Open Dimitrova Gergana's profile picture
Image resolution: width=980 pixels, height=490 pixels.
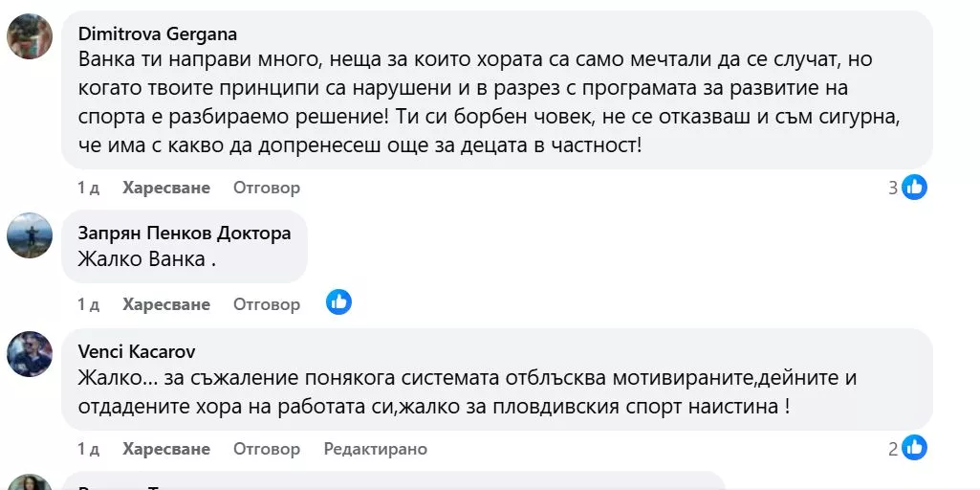coord(30,37)
